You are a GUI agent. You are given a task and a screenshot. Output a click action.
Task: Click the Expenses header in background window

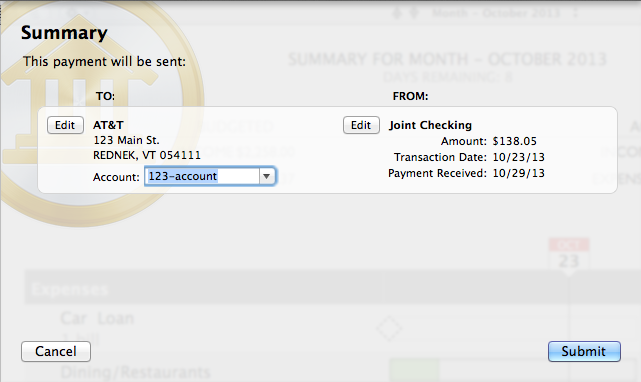[69, 289]
